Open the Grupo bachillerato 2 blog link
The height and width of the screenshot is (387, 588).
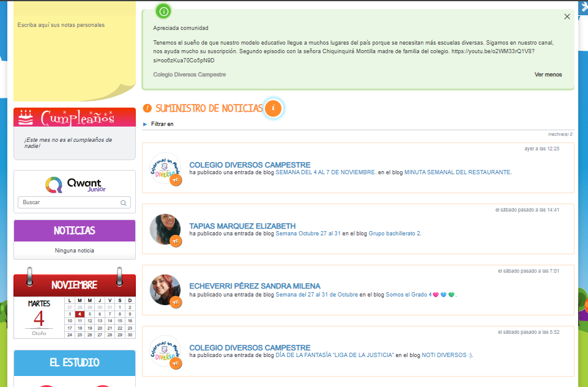click(395, 234)
